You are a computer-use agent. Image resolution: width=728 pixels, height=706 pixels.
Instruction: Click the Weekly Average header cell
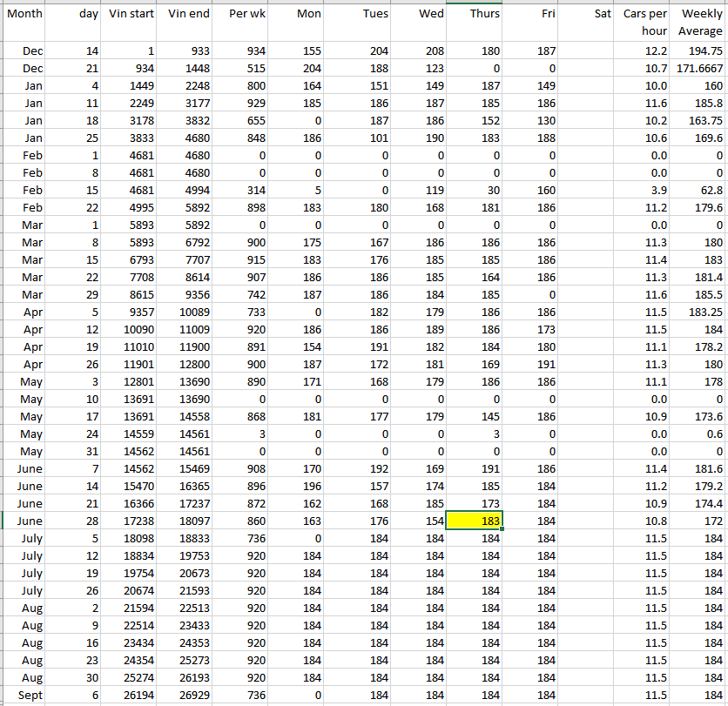(x=699, y=22)
